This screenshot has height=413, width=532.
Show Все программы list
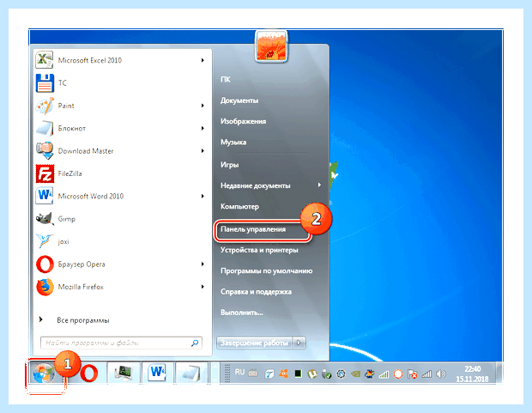coord(83,320)
